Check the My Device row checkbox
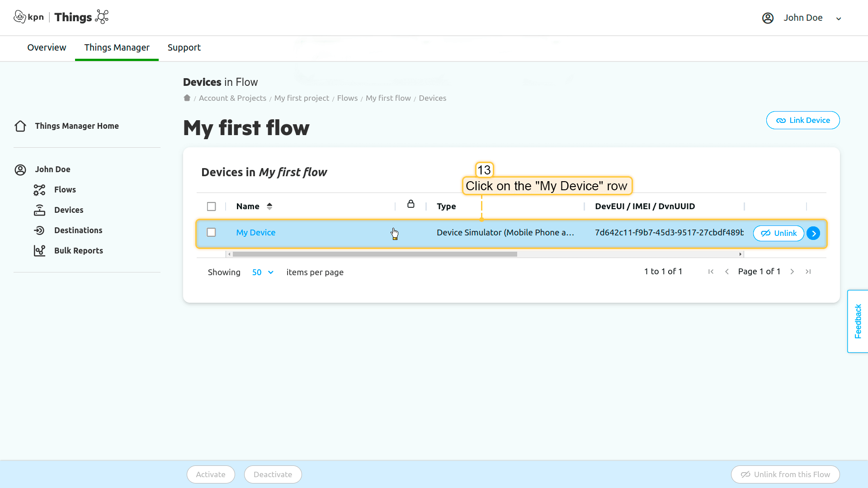Viewport: 868px width, 488px height. [x=211, y=232]
